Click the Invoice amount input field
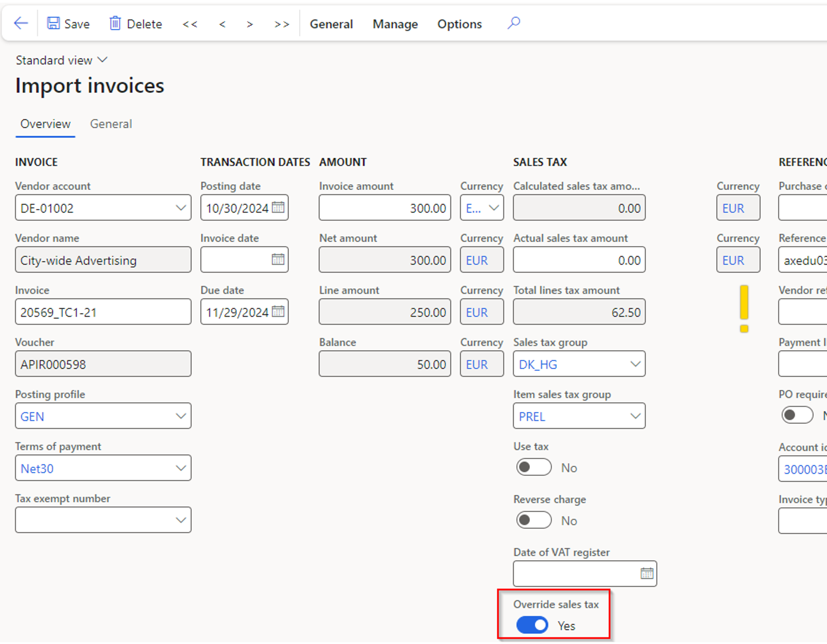 click(384, 208)
